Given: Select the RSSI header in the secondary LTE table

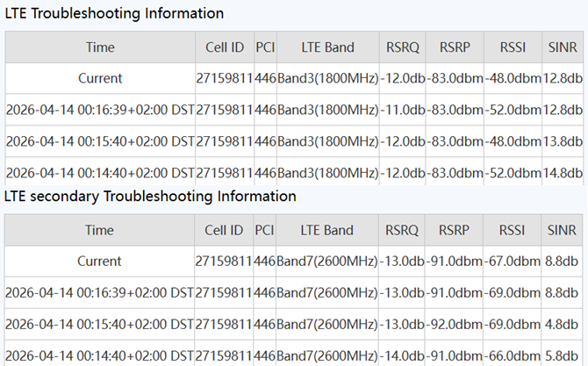Looking at the screenshot, I should [x=513, y=230].
